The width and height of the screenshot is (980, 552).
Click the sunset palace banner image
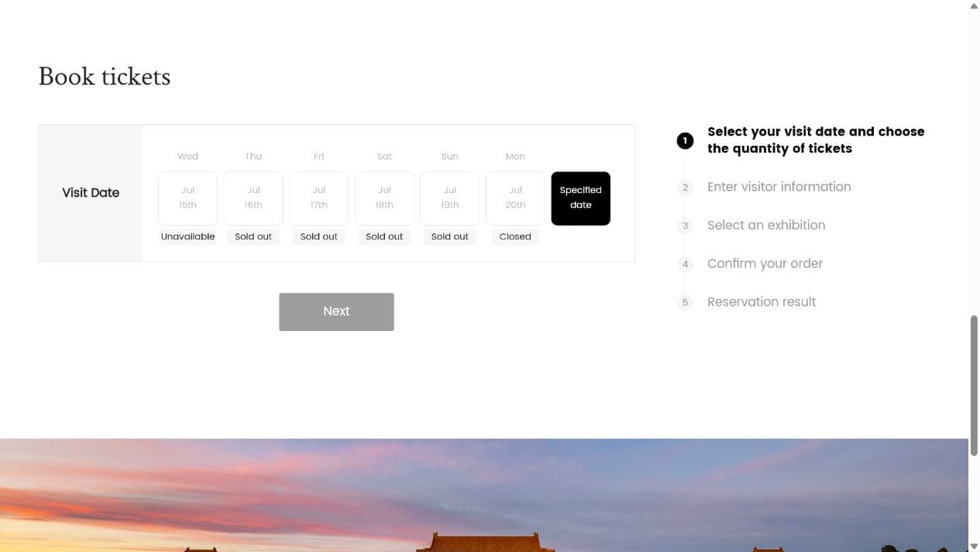(x=484, y=495)
